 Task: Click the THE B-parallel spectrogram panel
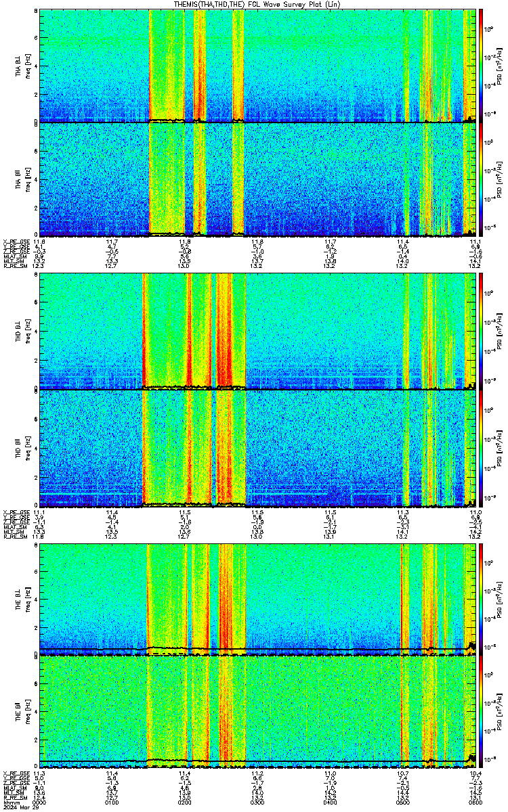click(258, 712)
